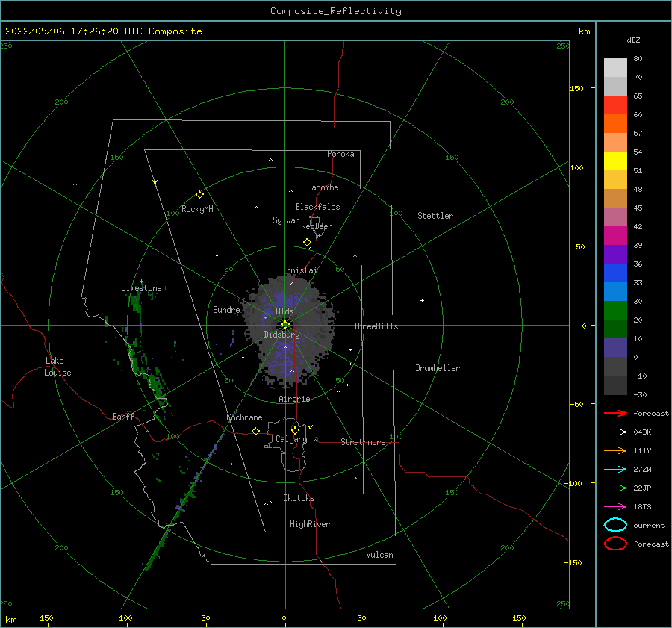672x628 pixels.
Task: Select the light gray 80 dBZ swatch
Action: 615,67
